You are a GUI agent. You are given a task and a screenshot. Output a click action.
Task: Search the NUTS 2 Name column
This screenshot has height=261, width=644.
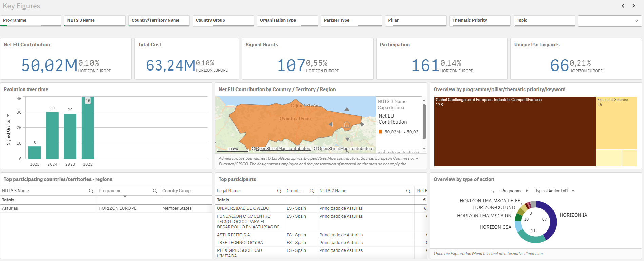[x=408, y=191]
